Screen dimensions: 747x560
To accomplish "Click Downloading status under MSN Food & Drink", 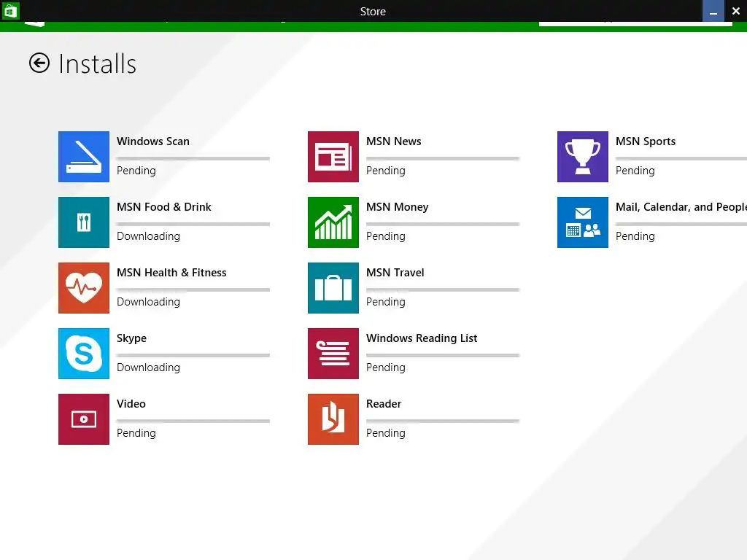I will (148, 236).
